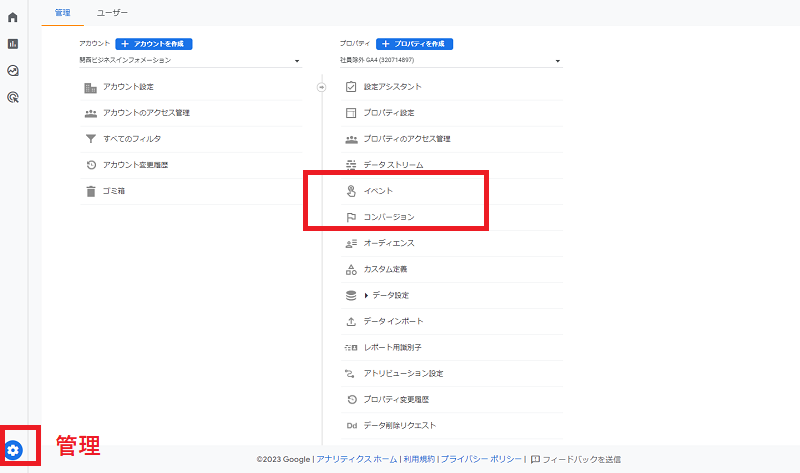
Task: Open Reports bar chart icon in sidebar
Action: coord(13,44)
